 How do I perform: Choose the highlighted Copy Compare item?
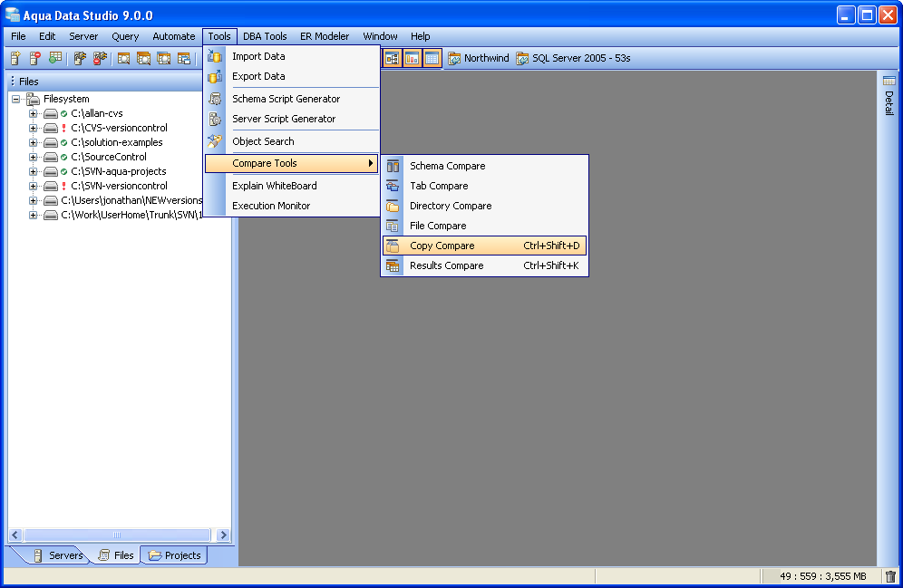pyautogui.click(x=484, y=246)
